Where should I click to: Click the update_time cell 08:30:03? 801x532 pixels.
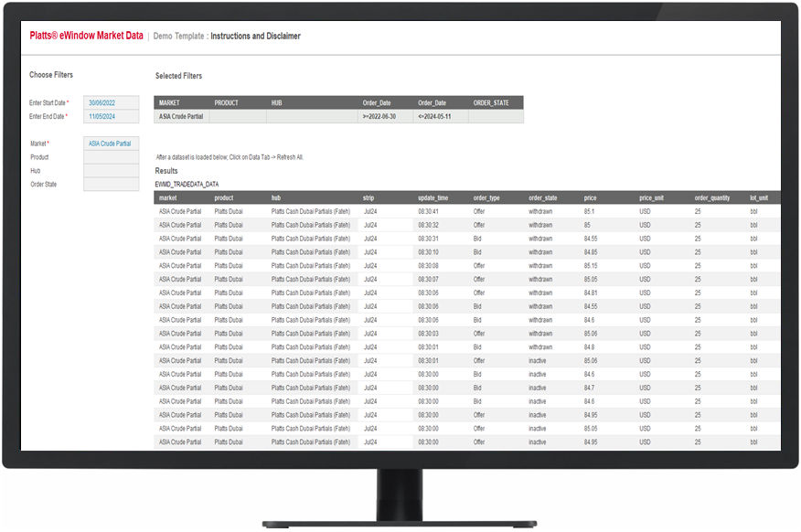pyautogui.click(x=428, y=334)
